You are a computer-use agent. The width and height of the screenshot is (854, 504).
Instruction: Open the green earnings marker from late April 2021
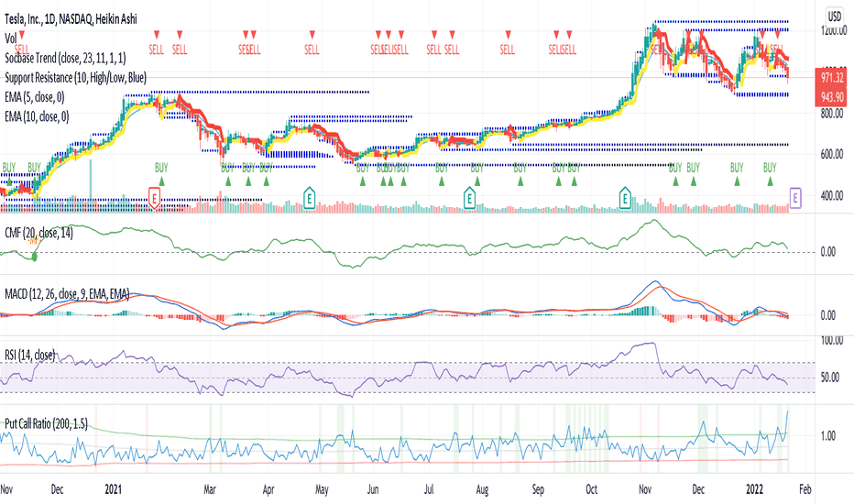point(310,197)
